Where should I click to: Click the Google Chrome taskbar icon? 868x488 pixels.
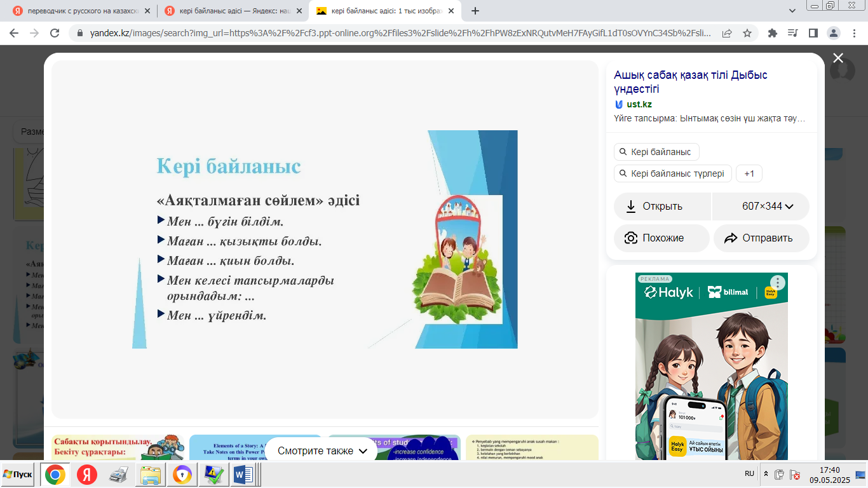[55, 475]
